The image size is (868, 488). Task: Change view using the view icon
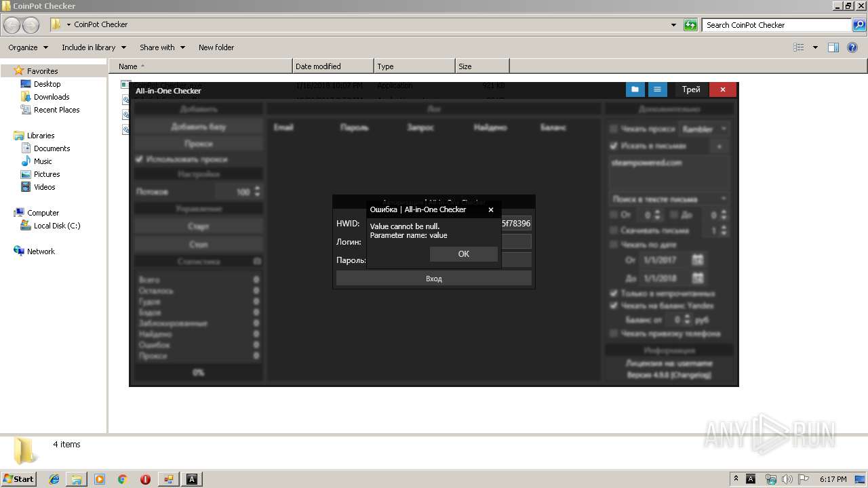coord(799,47)
